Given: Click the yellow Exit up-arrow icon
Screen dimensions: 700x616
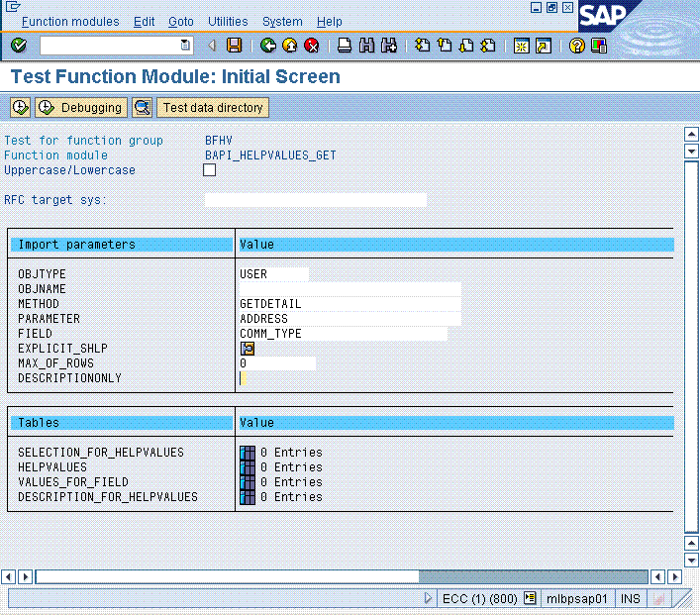Looking at the screenshot, I should (290, 46).
